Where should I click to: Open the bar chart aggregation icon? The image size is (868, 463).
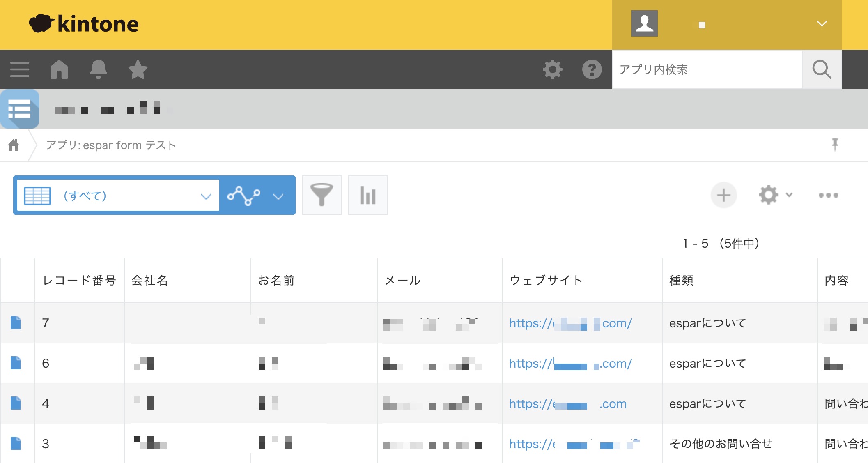tap(367, 195)
